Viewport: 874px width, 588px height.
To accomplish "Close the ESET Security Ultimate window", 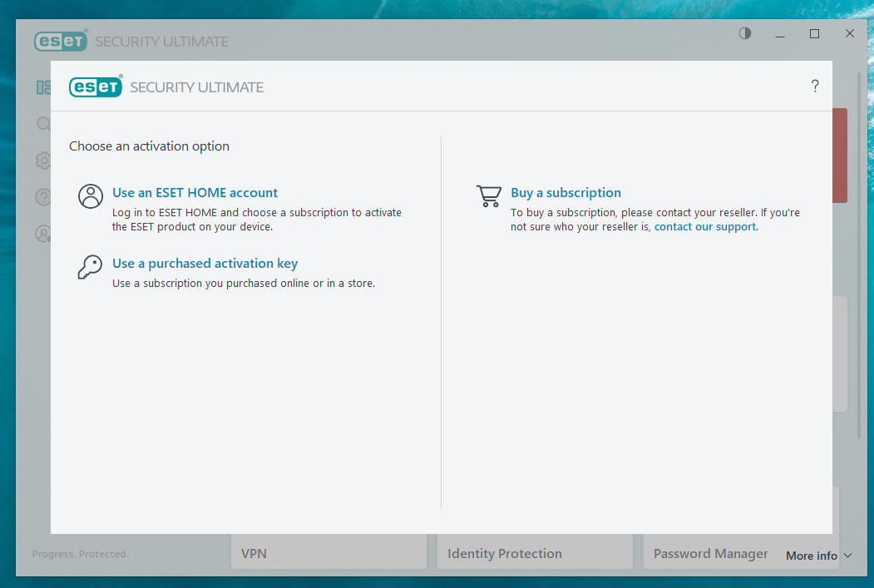I will [850, 34].
